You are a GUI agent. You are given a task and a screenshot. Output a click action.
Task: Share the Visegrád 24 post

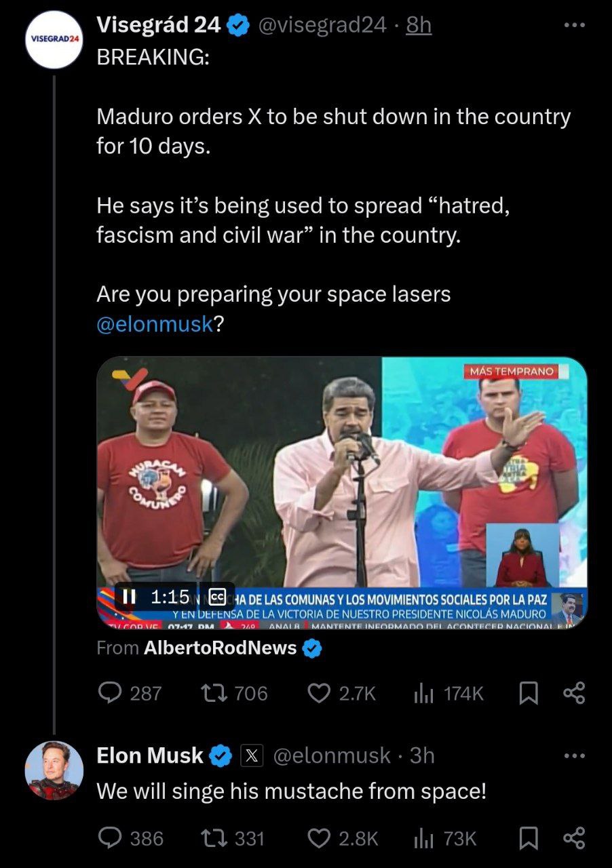click(574, 692)
